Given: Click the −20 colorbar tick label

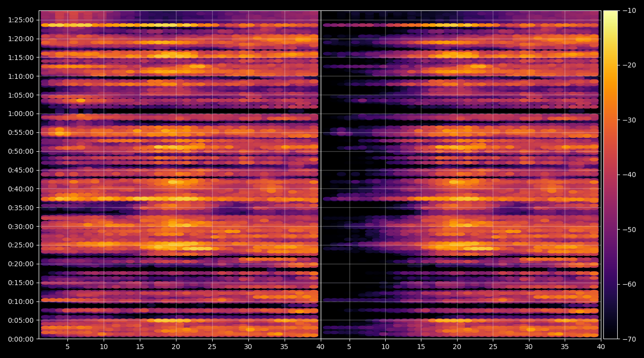Looking at the screenshot, I should coord(629,65).
